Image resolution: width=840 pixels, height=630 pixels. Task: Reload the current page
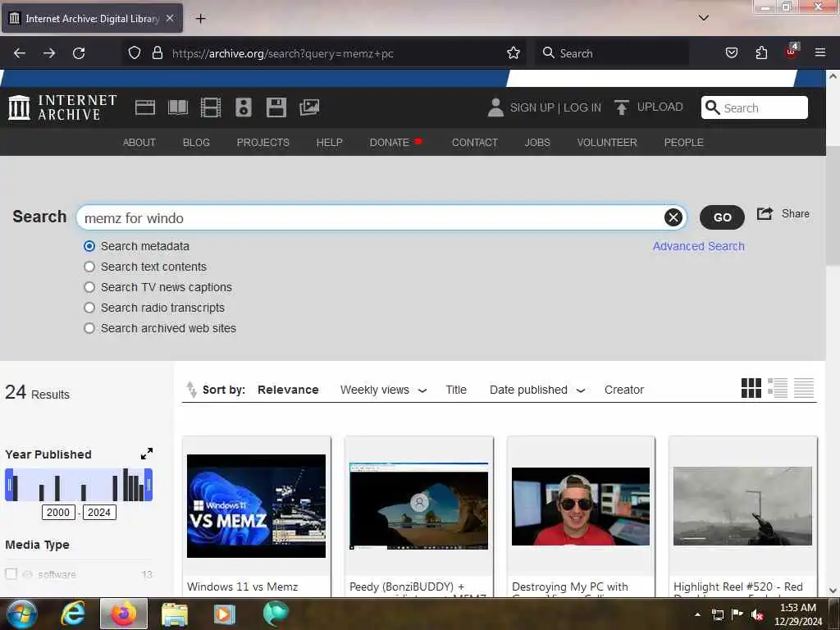(x=79, y=53)
